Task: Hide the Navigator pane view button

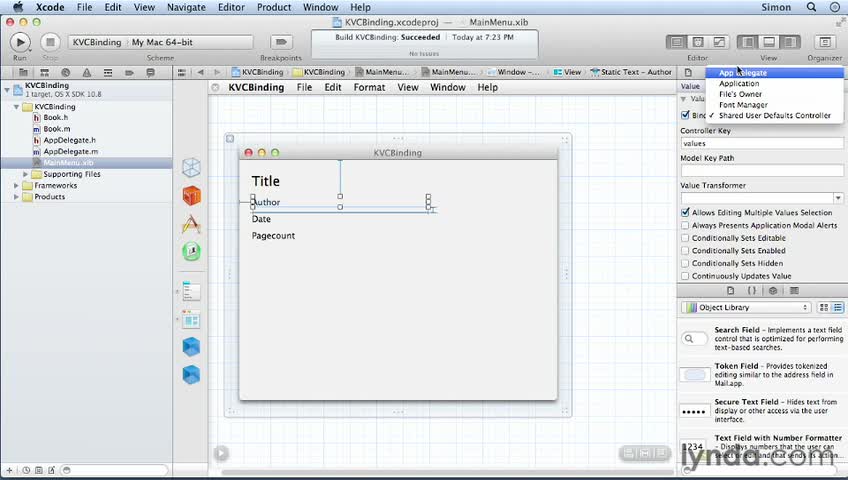Action: click(748, 42)
